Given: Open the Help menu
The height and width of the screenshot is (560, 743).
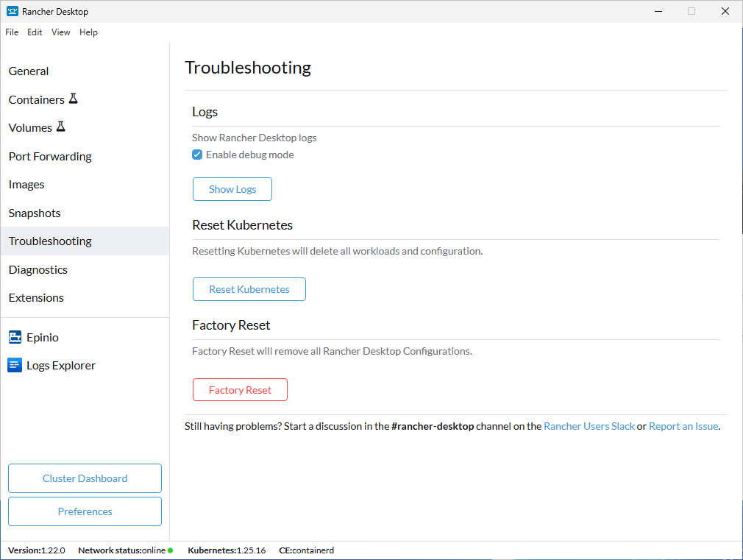Looking at the screenshot, I should [88, 32].
